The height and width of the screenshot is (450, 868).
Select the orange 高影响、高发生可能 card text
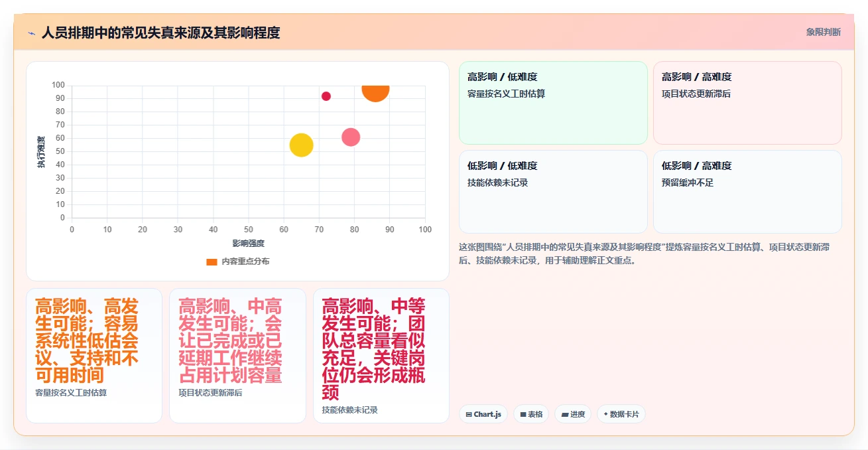pyautogui.click(x=87, y=340)
